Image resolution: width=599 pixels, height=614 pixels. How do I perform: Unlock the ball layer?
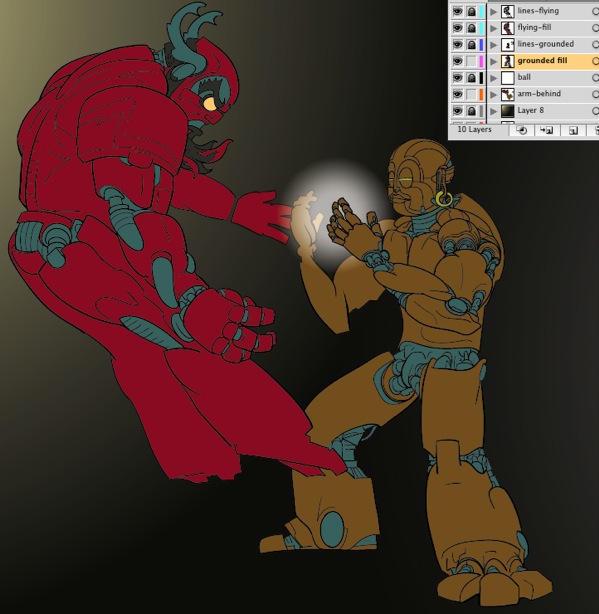[x=471, y=78]
